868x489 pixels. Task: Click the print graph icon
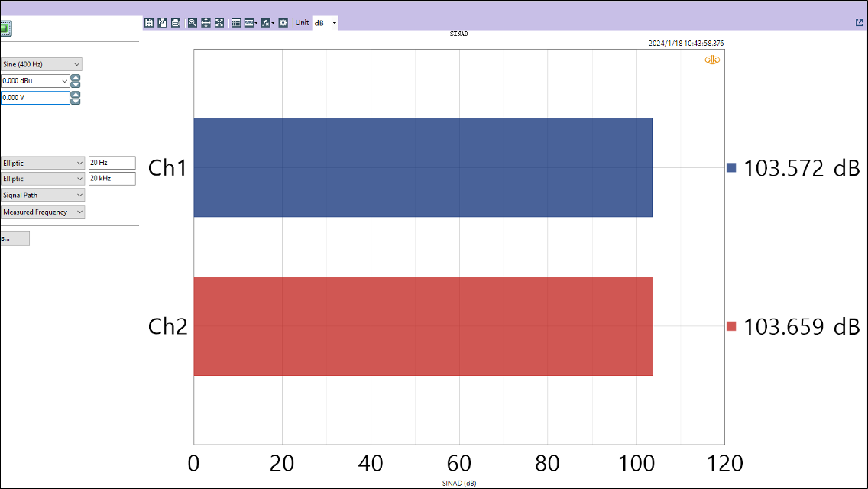(176, 23)
